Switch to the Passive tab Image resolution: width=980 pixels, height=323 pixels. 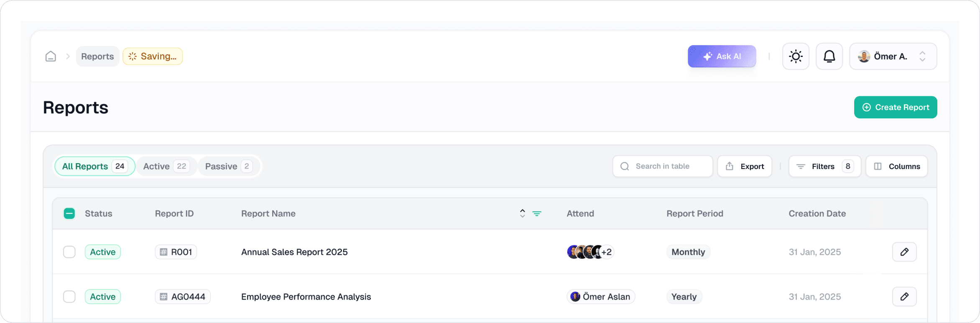pos(228,167)
